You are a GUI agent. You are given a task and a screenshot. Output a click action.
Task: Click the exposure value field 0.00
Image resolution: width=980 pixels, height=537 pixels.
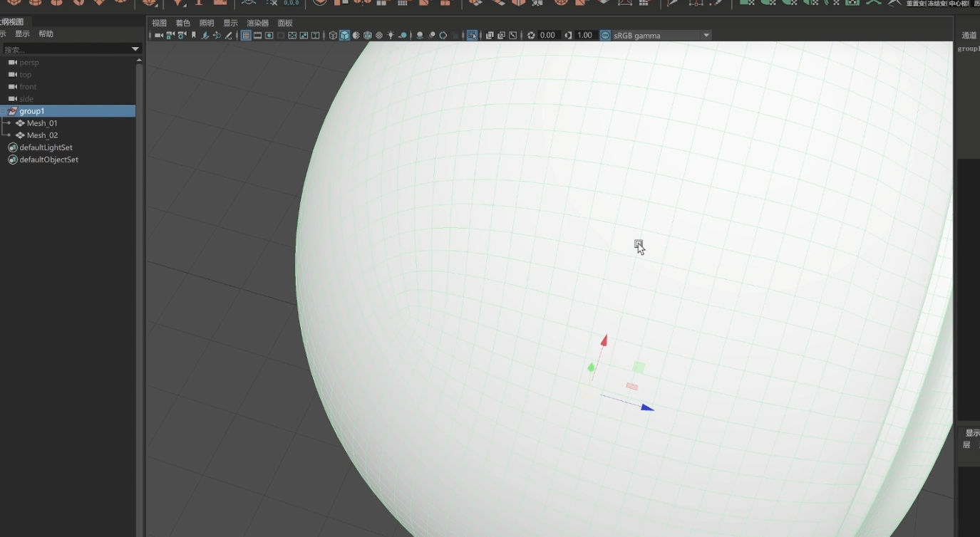[x=547, y=35]
